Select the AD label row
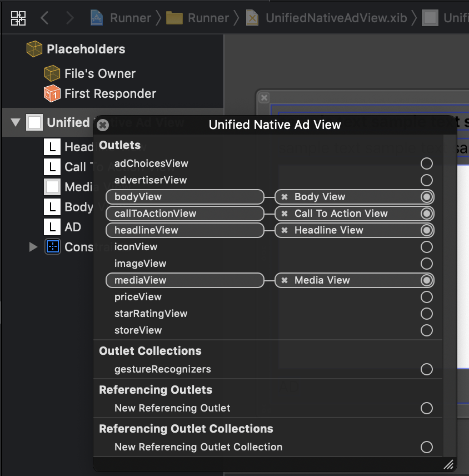 [x=73, y=227]
